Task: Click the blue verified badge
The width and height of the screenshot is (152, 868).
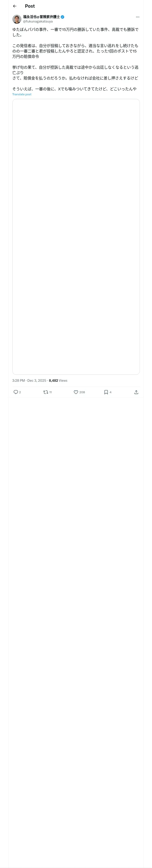Action: pos(63,17)
